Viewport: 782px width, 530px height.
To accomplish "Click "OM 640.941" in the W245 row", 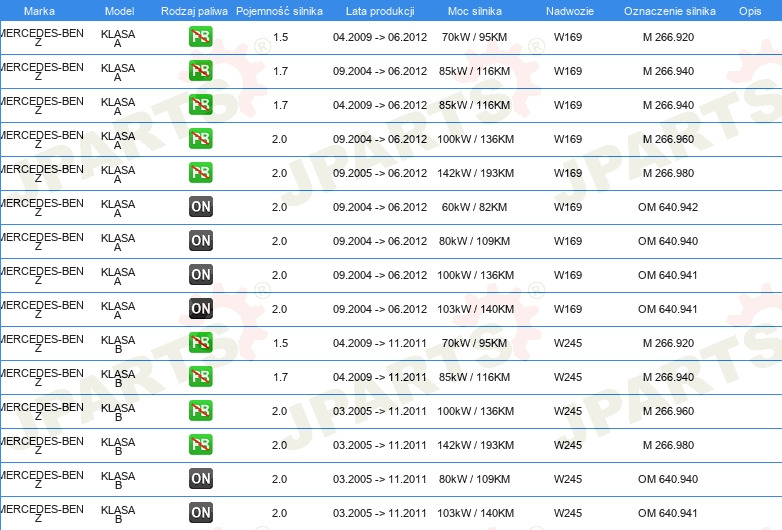I will [668, 513].
